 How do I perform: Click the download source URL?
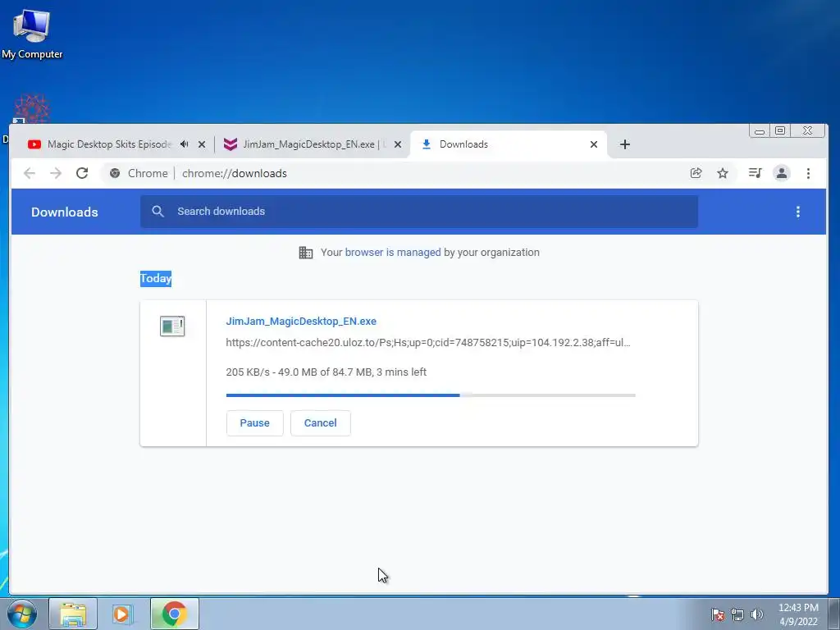428,342
